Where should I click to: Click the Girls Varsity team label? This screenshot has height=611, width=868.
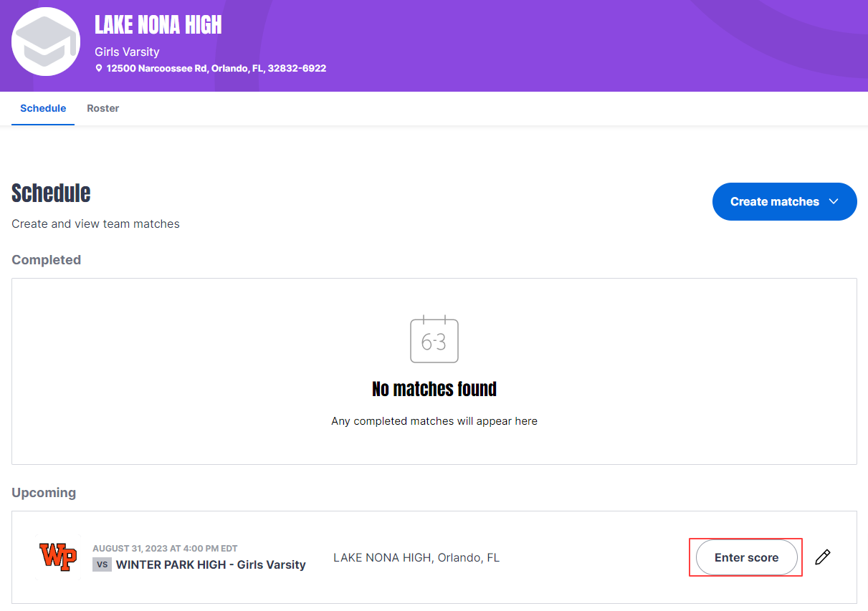(127, 52)
